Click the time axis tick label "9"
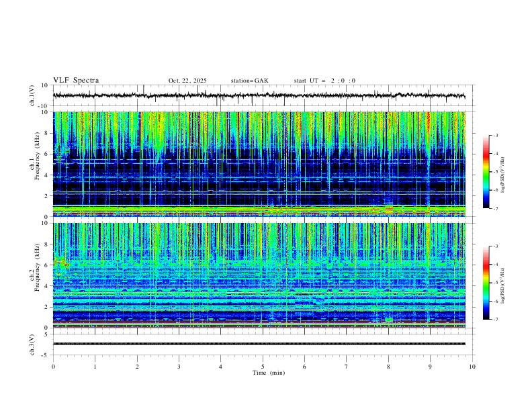Image resolution: width=532 pixels, height=411 pixels. tap(430, 367)
